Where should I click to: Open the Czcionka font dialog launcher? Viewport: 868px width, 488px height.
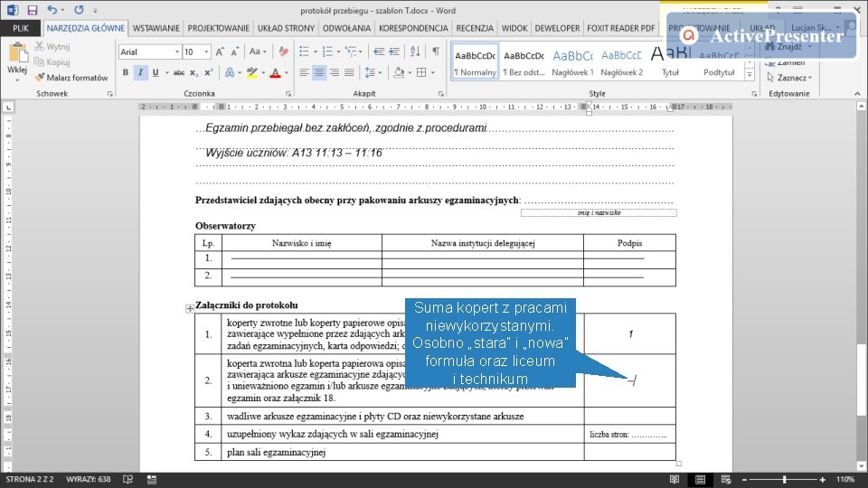288,94
